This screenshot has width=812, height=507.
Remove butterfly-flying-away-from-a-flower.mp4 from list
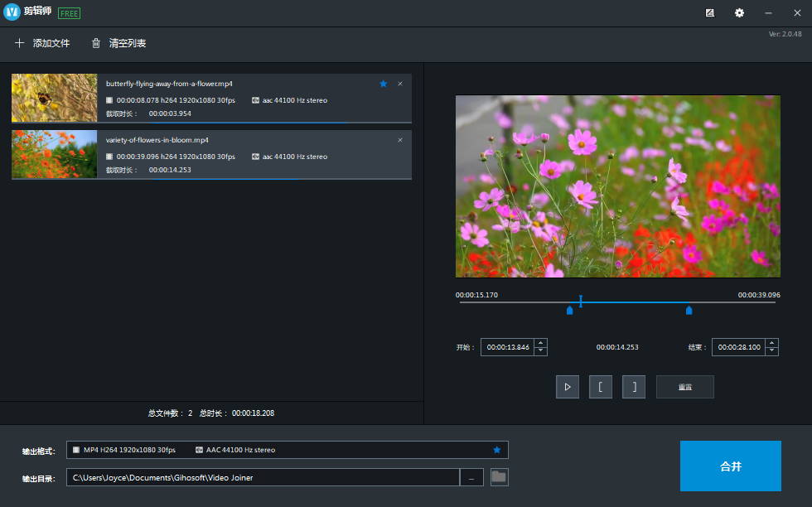pyautogui.click(x=400, y=84)
